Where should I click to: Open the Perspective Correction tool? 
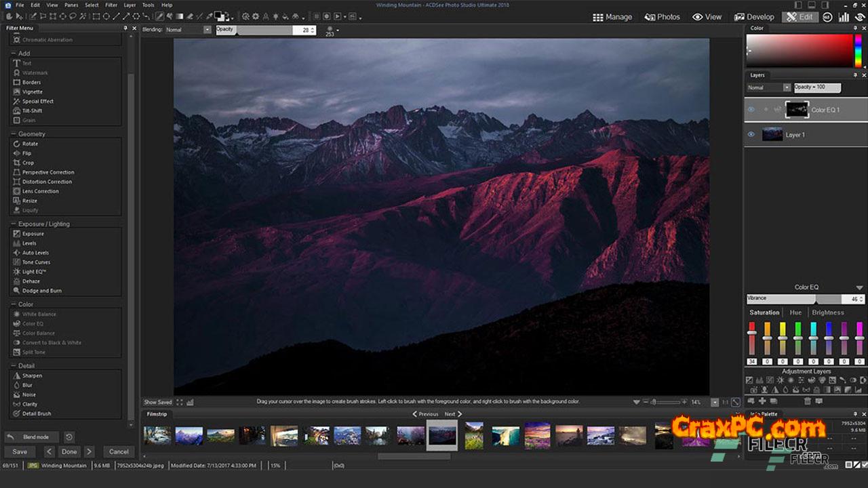click(x=47, y=172)
